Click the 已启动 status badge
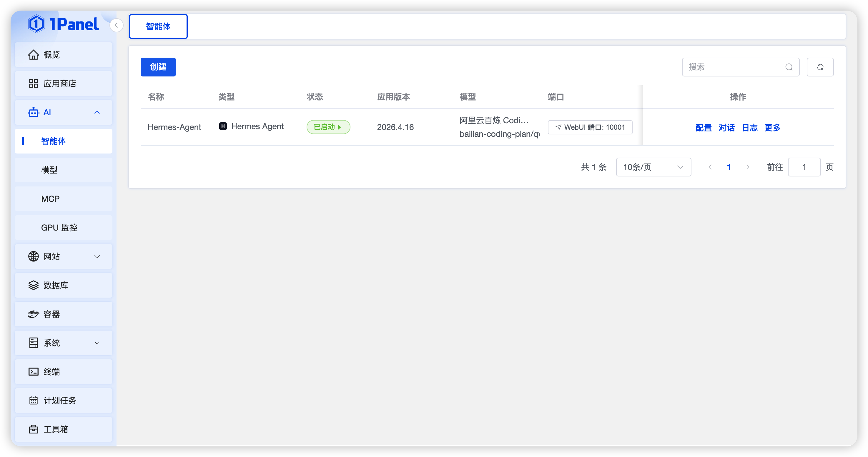This screenshot has width=868, height=457. pos(328,127)
